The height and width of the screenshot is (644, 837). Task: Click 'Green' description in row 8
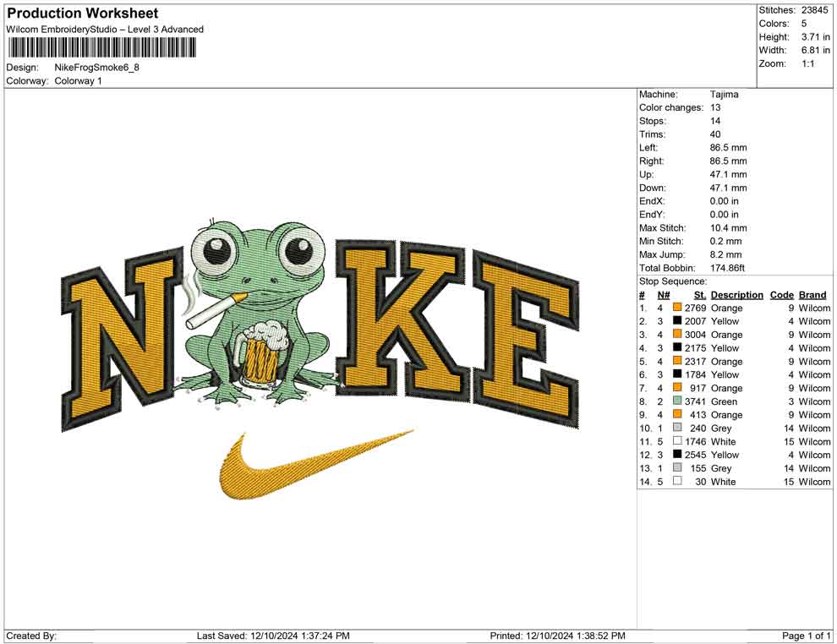point(724,401)
